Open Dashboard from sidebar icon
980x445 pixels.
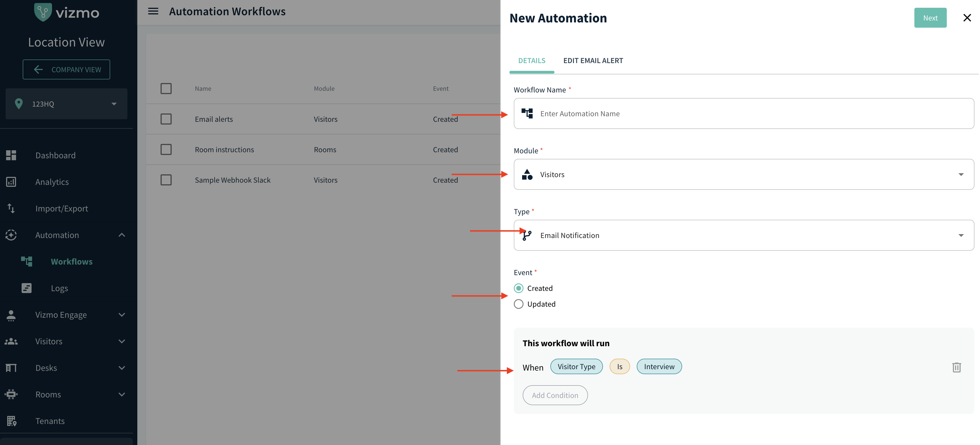pos(11,155)
